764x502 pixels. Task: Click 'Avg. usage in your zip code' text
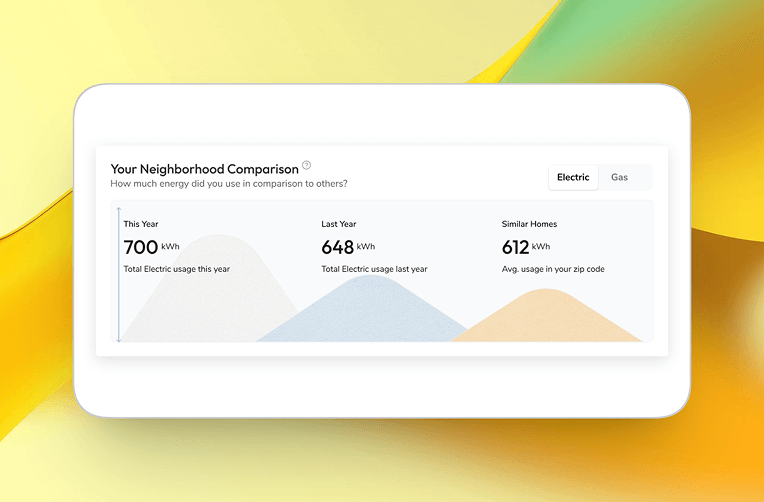(x=553, y=269)
